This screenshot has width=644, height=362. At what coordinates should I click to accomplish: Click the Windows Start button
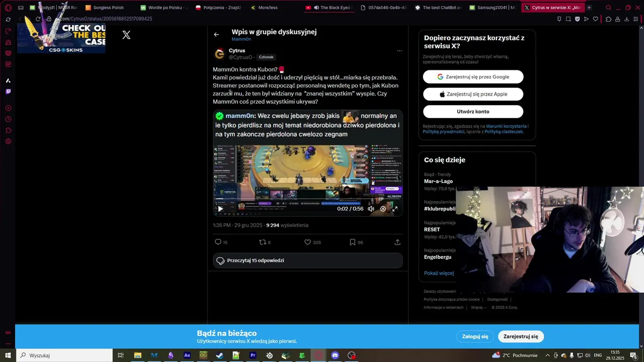pos(8,355)
